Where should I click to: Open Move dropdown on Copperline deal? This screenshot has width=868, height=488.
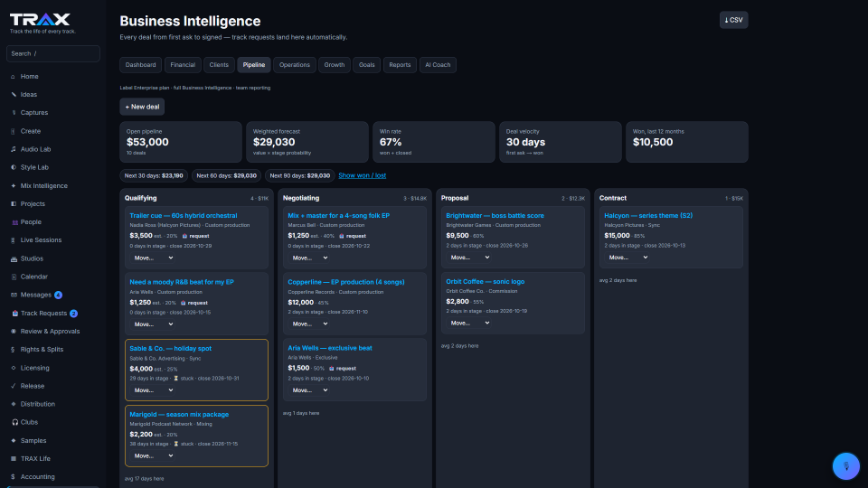(x=310, y=324)
